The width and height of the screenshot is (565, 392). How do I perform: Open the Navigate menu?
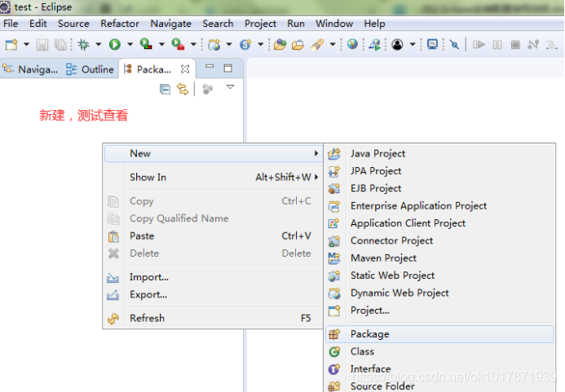point(170,24)
